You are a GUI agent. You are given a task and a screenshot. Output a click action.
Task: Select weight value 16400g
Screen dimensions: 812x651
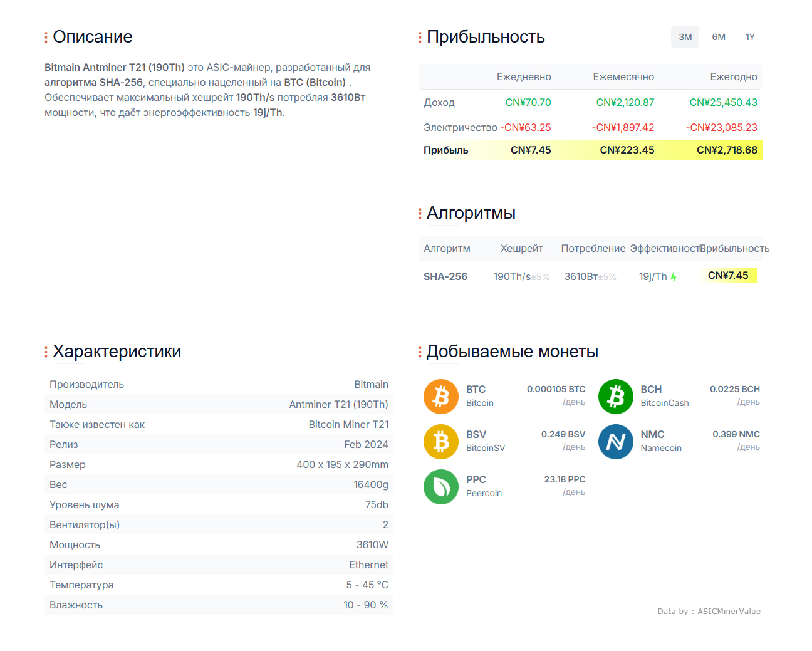371,484
